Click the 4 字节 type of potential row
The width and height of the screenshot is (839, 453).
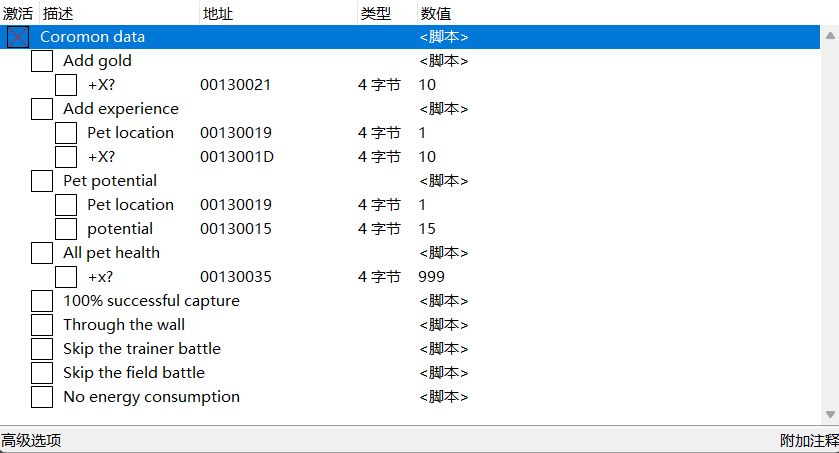click(x=379, y=229)
